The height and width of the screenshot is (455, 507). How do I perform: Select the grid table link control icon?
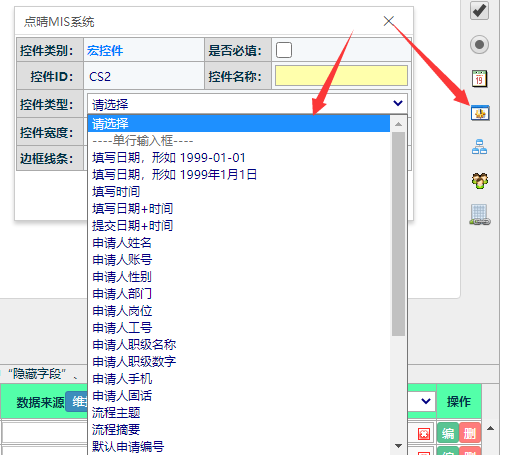coord(480,215)
